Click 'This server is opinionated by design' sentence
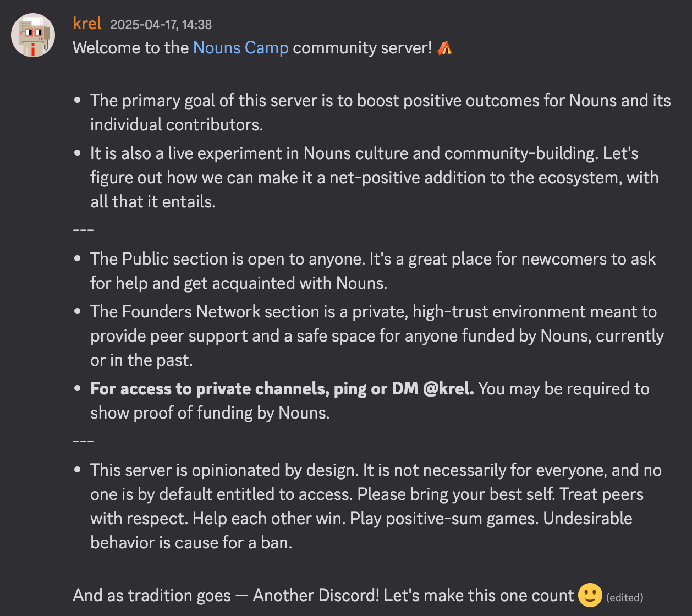 click(x=224, y=470)
